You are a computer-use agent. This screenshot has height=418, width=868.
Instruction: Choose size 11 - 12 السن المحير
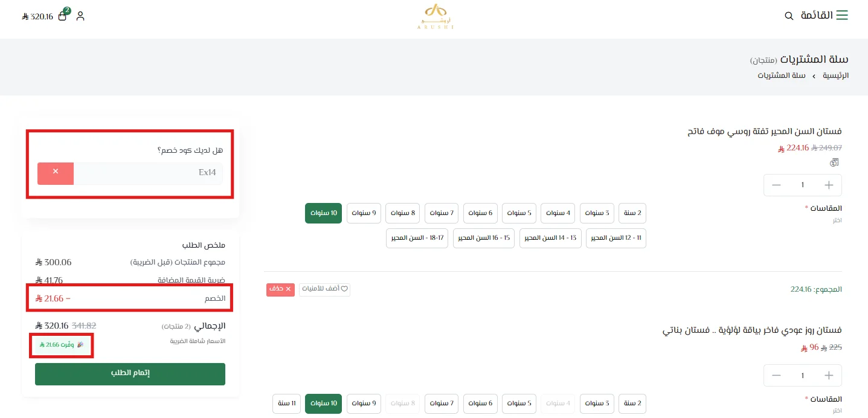pos(616,238)
